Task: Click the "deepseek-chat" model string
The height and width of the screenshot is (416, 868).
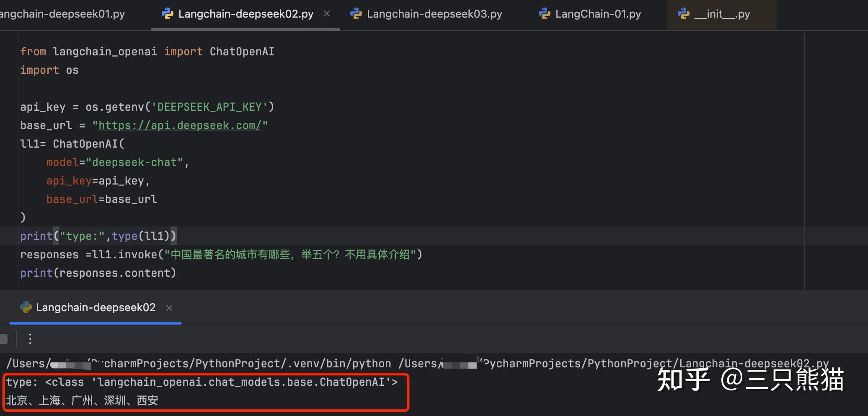Action: point(134,162)
